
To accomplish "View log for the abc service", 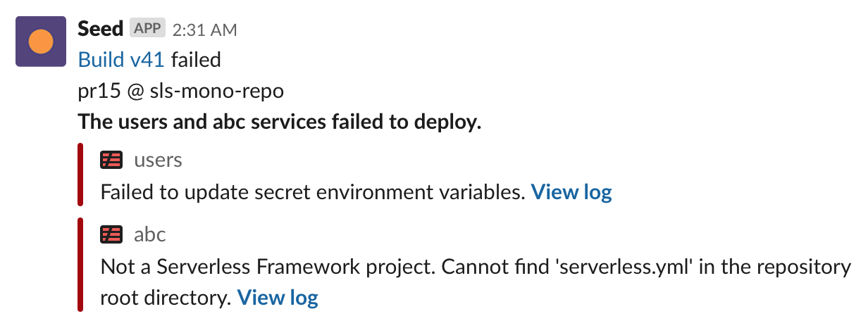I will tap(278, 298).
